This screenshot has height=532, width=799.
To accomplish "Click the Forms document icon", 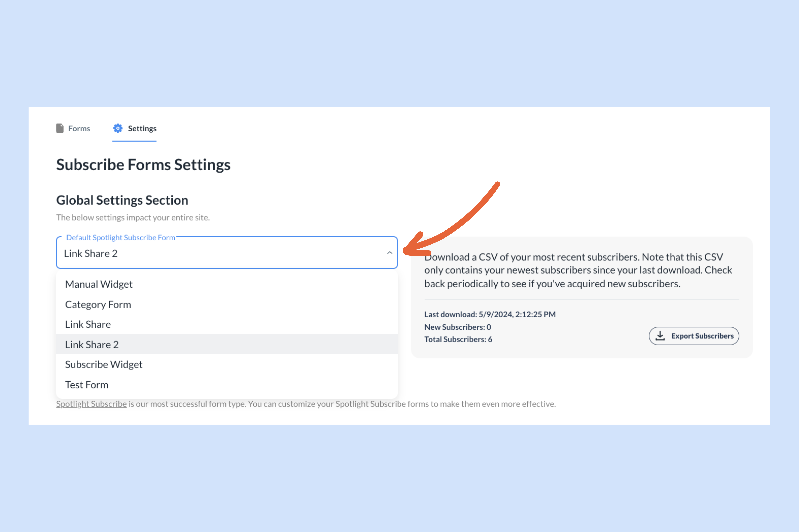I will (x=60, y=128).
